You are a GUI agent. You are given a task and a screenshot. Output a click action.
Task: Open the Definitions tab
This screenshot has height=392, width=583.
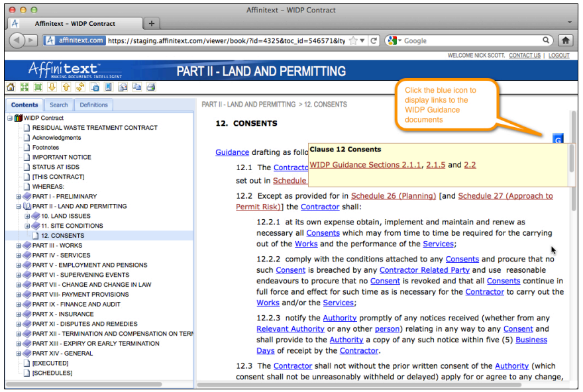pos(93,105)
